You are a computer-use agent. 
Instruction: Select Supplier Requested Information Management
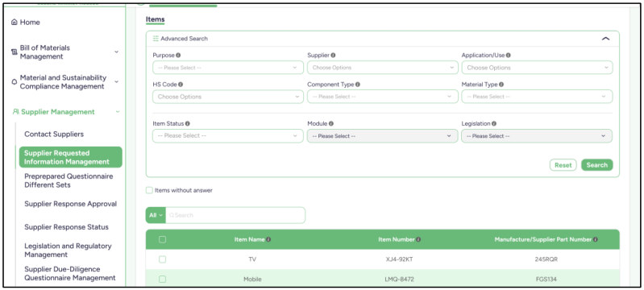pos(71,157)
